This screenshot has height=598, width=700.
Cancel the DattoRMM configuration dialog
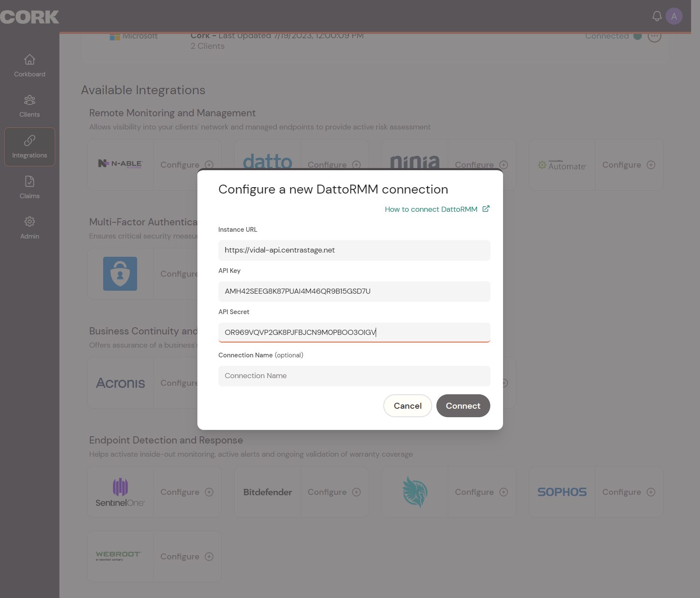pyautogui.click(x=408, y=406)
